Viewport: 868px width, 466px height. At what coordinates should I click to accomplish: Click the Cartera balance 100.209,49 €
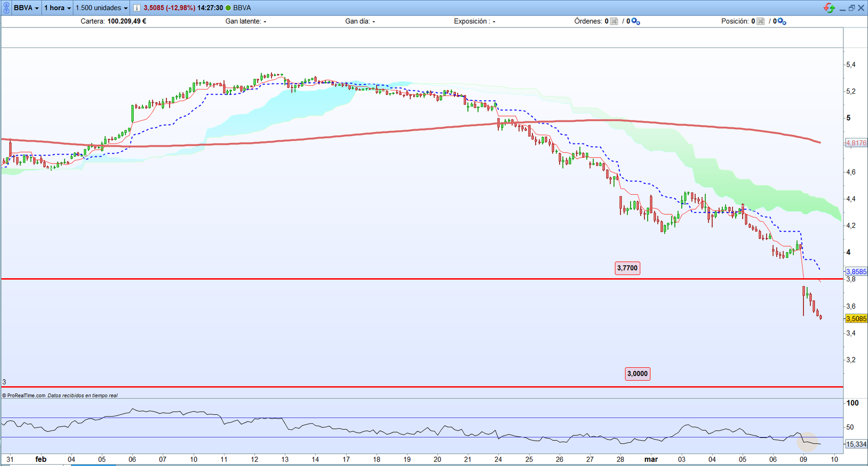127,21
